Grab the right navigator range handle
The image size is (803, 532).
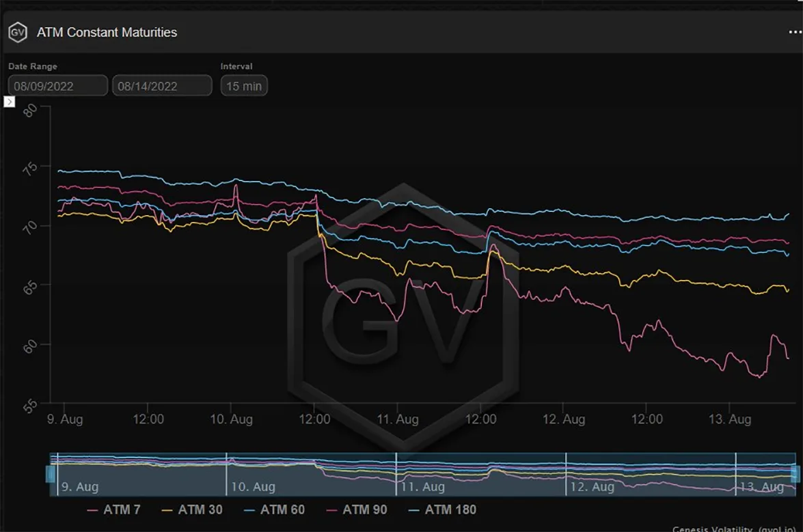pos(795,474)
